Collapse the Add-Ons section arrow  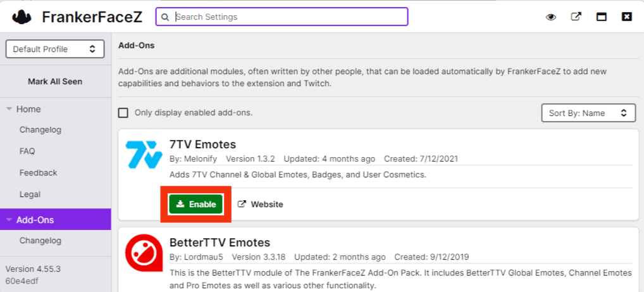(9, 220)
